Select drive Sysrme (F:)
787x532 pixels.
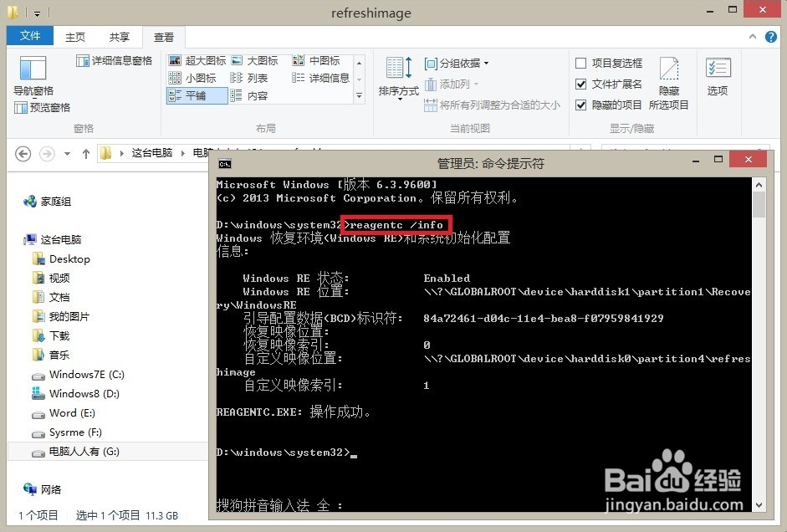pos(67,432)
